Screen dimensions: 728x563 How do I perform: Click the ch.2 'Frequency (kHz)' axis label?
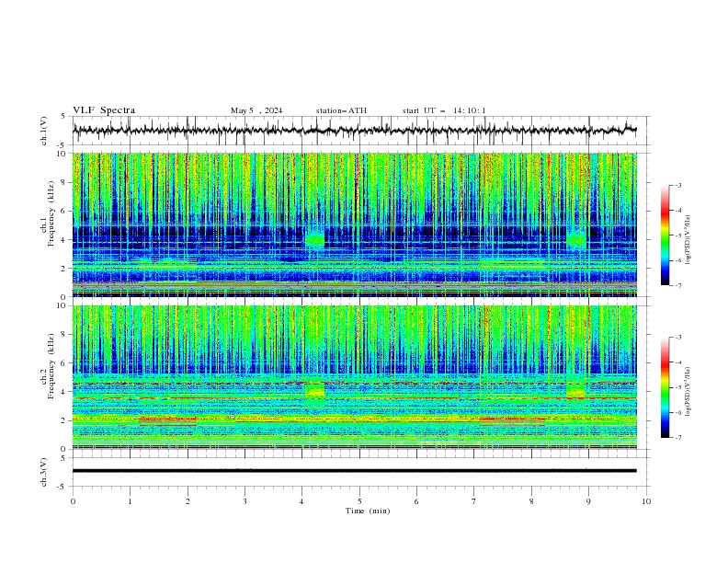click(51, 366)
